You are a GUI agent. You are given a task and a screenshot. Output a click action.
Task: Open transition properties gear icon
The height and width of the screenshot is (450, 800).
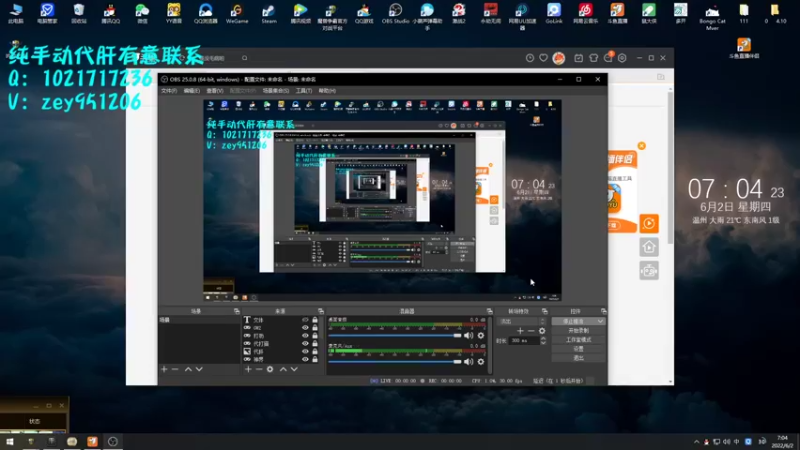tap(542, 331)
